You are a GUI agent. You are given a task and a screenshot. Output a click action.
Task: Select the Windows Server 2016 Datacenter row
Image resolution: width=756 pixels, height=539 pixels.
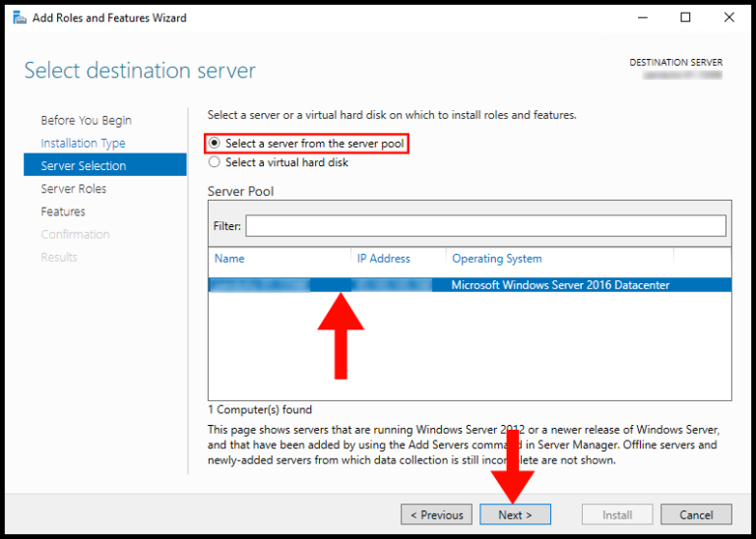click(559, 285)
